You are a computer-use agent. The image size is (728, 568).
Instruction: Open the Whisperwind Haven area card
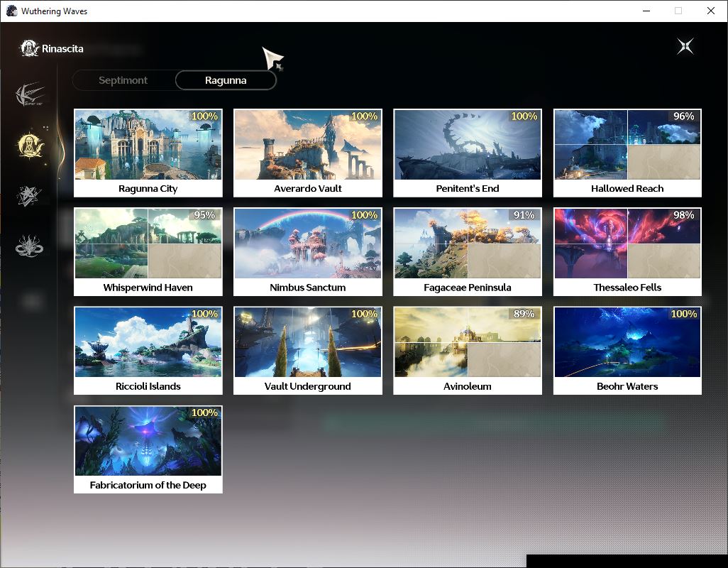(148, 252)
